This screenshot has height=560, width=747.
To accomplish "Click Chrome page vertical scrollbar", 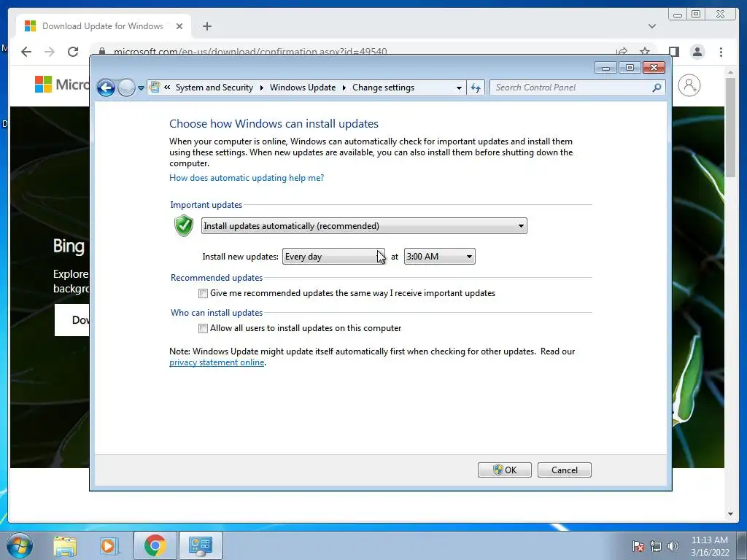I will (x=731, y=127).
